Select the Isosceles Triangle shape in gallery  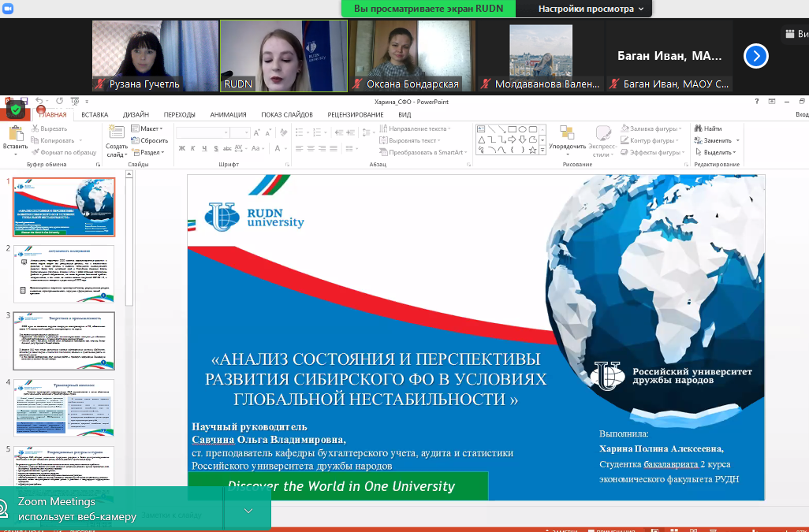tap(481, 140)
